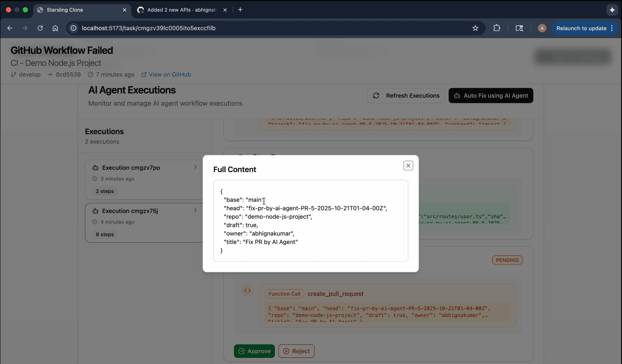Expand Execution cmgzv75j chevron
Viewport: 622px width, 364px height.
(x=195, y=210)
